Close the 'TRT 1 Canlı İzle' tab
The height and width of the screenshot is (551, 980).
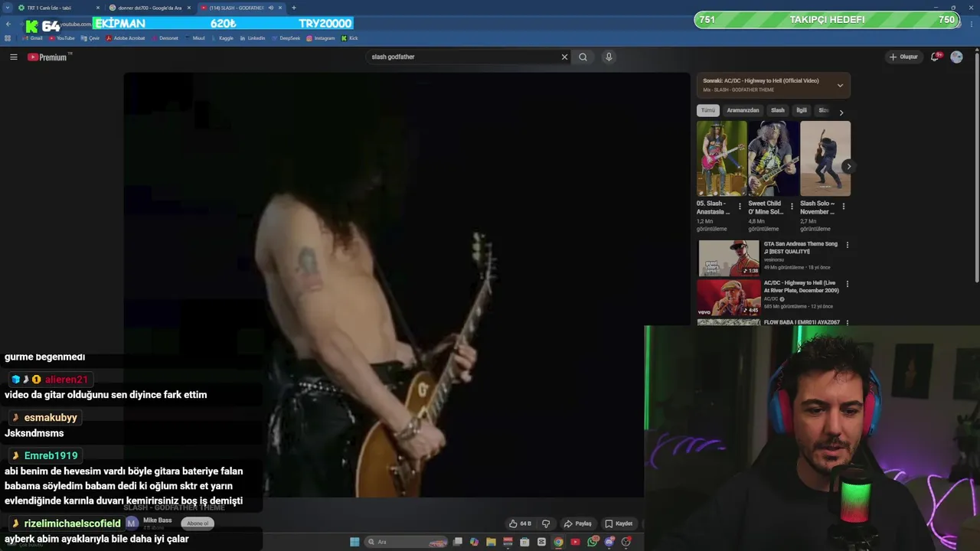coord(97,8)
